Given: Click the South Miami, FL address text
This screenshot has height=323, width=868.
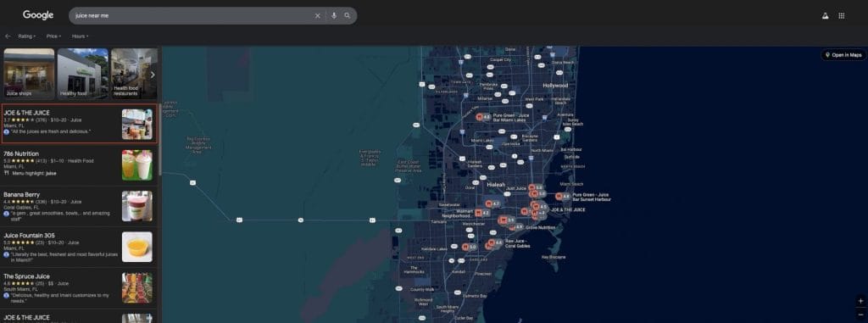Looking at the screenshot, I should click(x=20, y=289).
